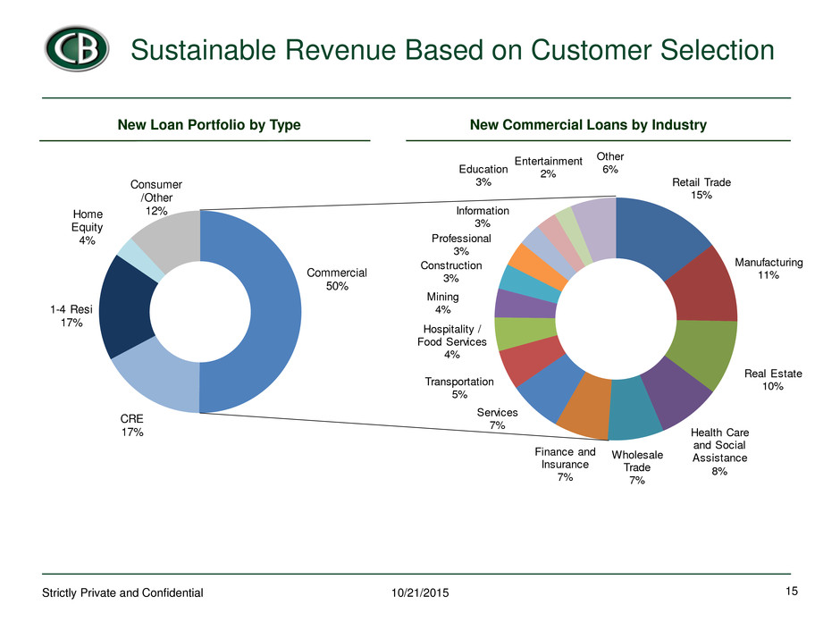
Task: Click the 'Strictly Private and Confidential' footer
Action: click(122, 593)
